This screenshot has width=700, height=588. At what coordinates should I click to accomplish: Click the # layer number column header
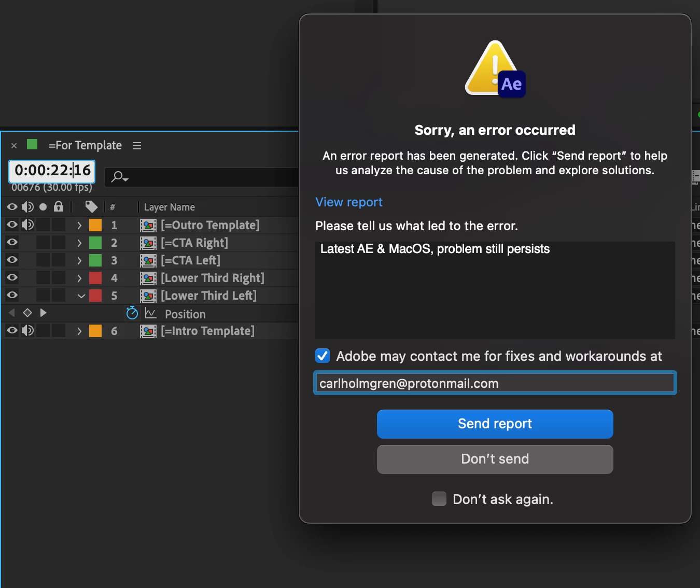(113, 207)
